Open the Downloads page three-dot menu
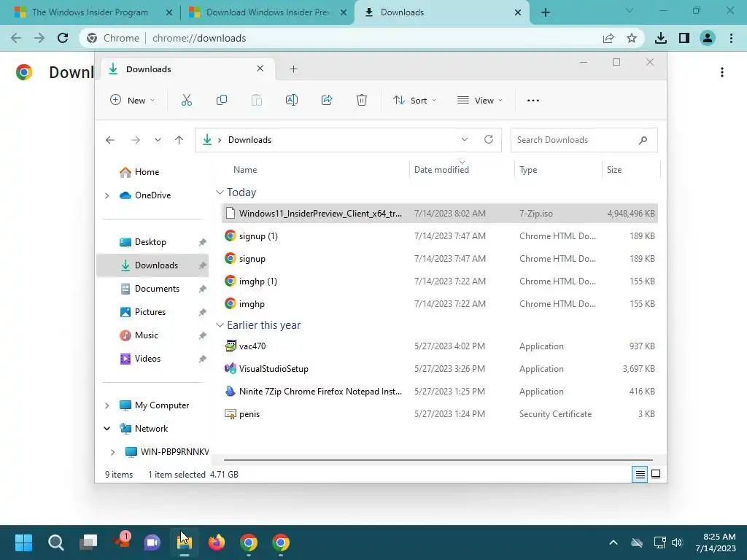Viewport: 747px width, 560px height. 722,72
